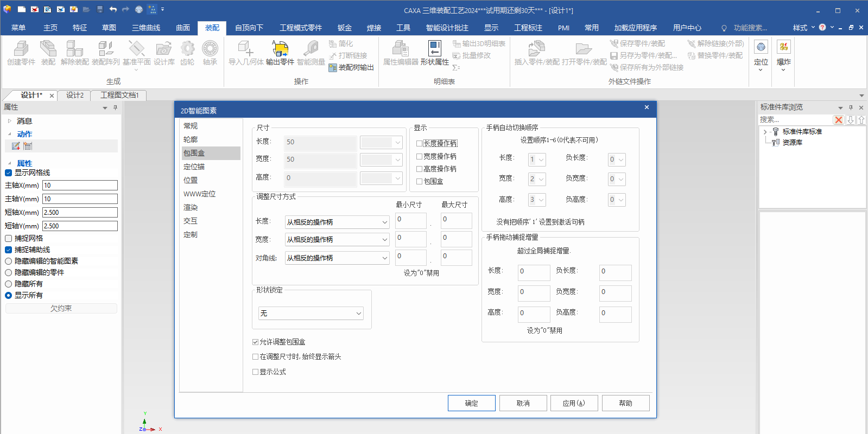This screenshot has width=868, height=434.
Task: Select 渲染 in the dialog category list
Action: pos(191,207)
